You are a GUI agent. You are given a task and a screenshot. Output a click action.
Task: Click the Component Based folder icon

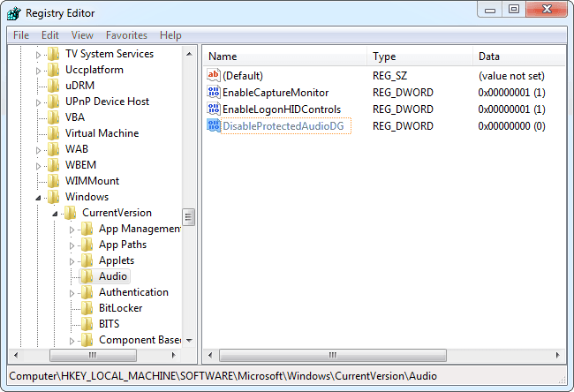pyautogui.click(x=87, y=340)
